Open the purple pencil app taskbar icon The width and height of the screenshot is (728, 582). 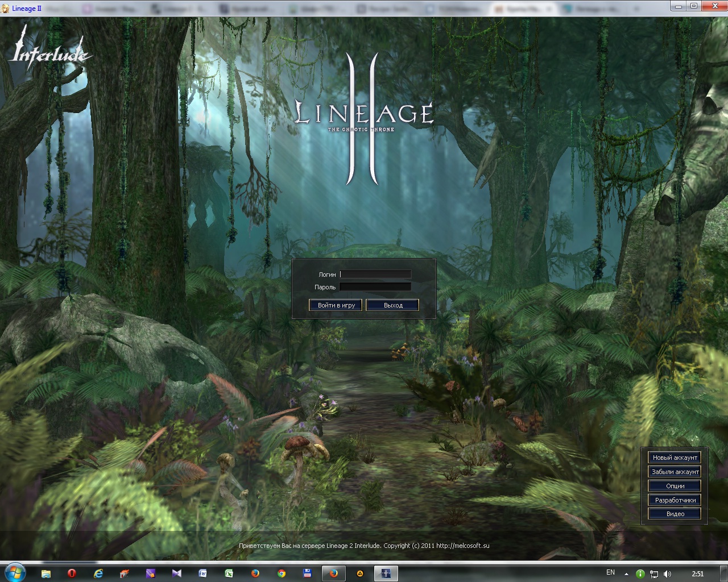pyautogui.click(x=150, y=573)
